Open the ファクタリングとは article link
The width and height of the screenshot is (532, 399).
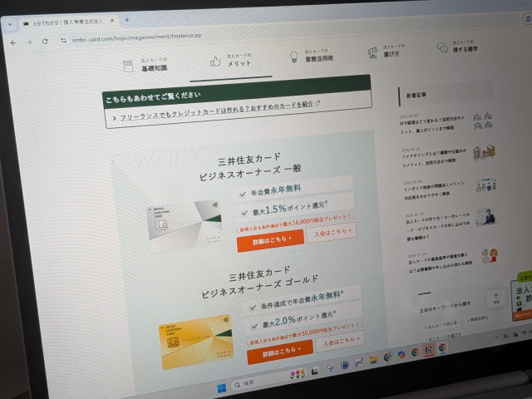click(x=434, y=157)
